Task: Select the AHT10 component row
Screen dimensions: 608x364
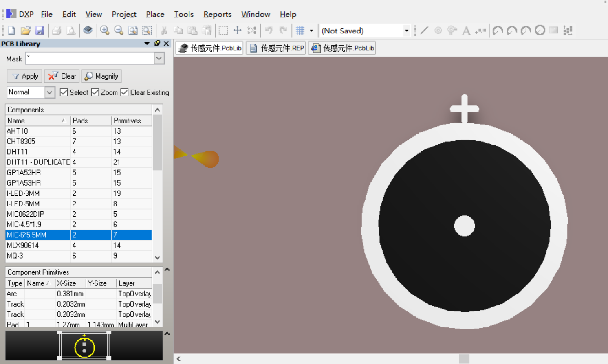Action: click(x=79, y=131)
